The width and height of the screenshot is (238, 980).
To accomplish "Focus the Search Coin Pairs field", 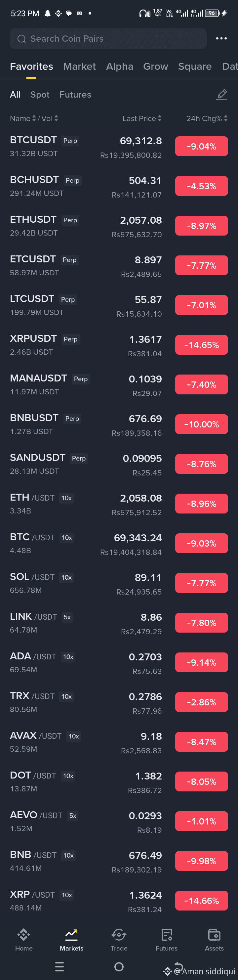I will [108, 38].
